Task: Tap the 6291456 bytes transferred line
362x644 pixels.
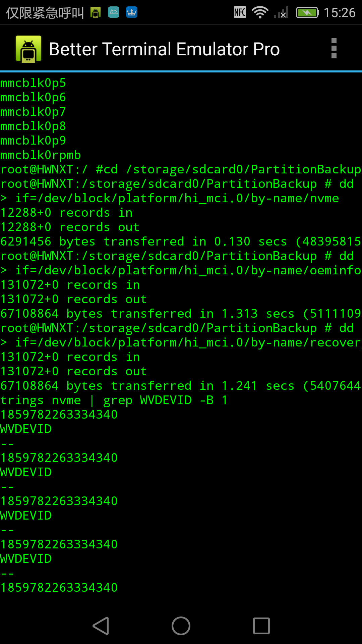Action: coord(180,241)
